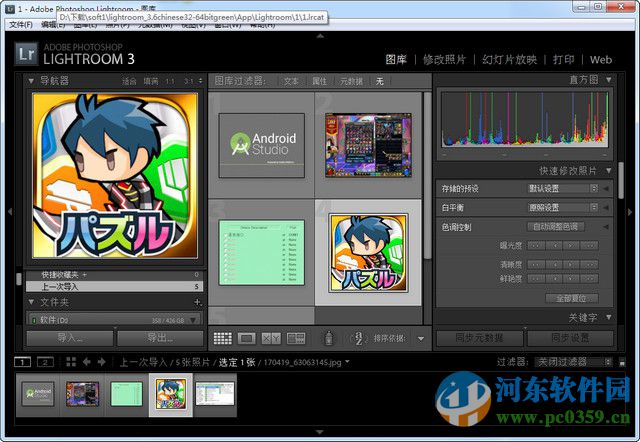Increase 清晰度 by a large step
The height and width of the screenshot is (442, 640).
tap(589, 264)
